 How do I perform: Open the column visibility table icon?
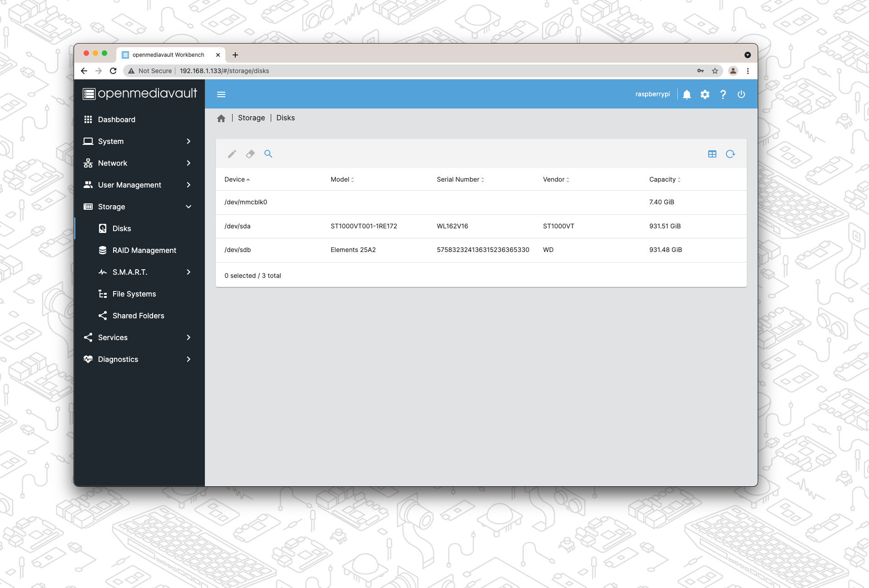(x=712, y=154)
